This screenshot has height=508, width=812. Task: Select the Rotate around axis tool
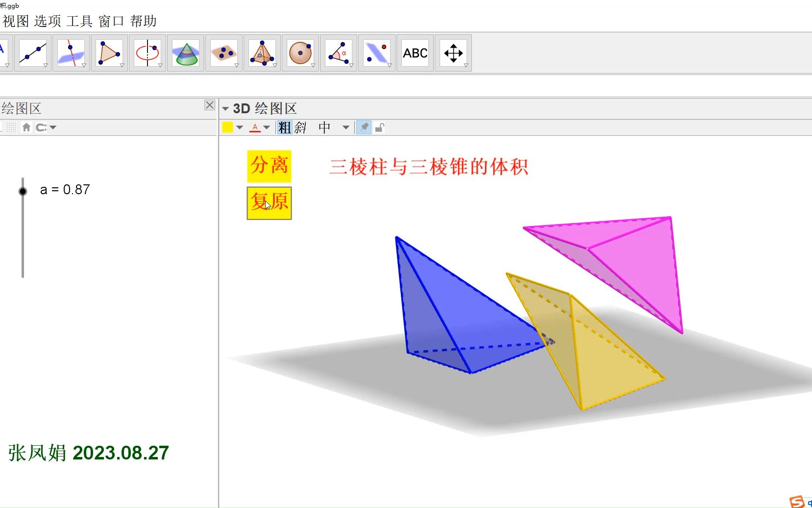pos(148,52)
